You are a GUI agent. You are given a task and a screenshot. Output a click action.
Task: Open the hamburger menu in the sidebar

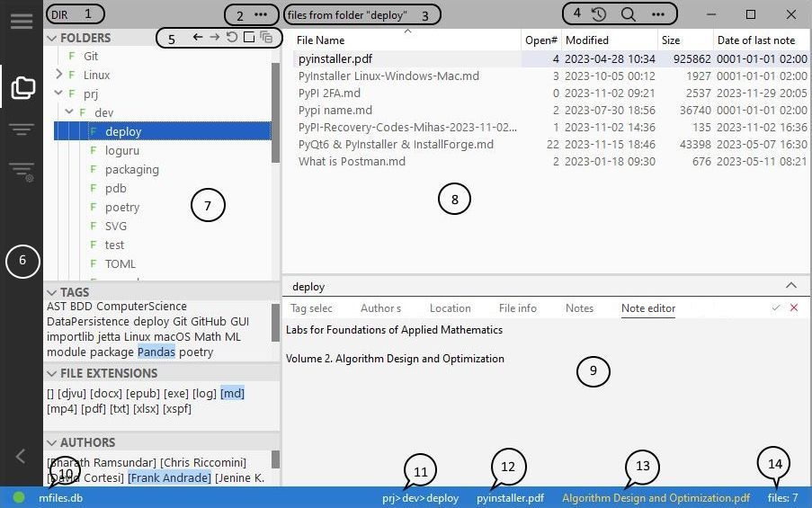point(22,22)
